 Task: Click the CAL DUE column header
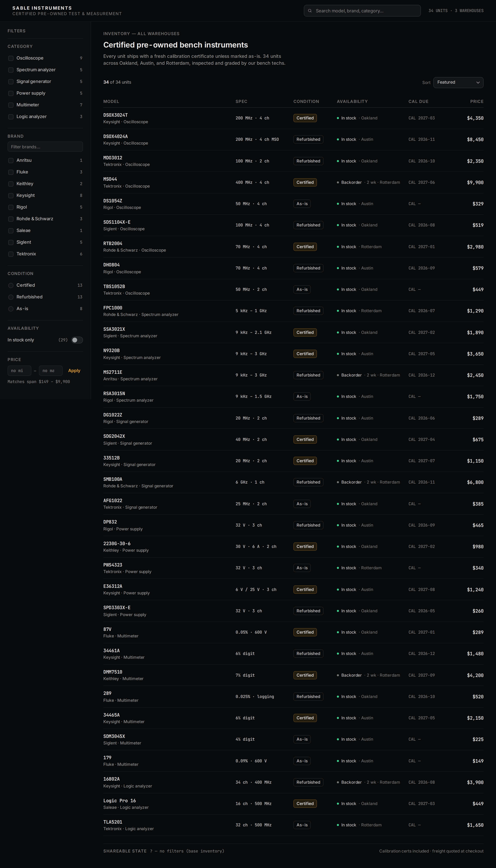pos(418,101)
